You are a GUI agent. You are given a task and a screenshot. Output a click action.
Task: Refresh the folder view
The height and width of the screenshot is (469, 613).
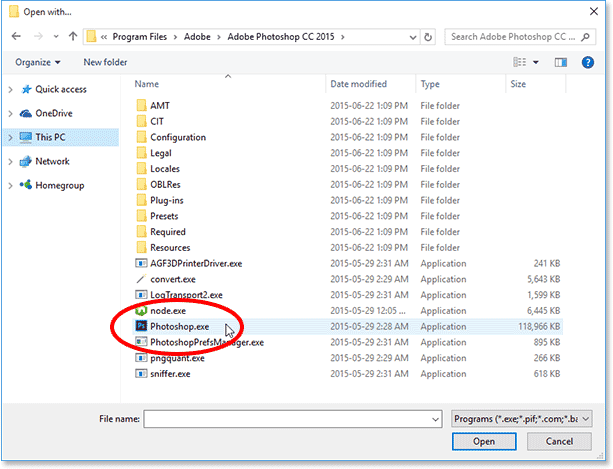tap(428, 37)
